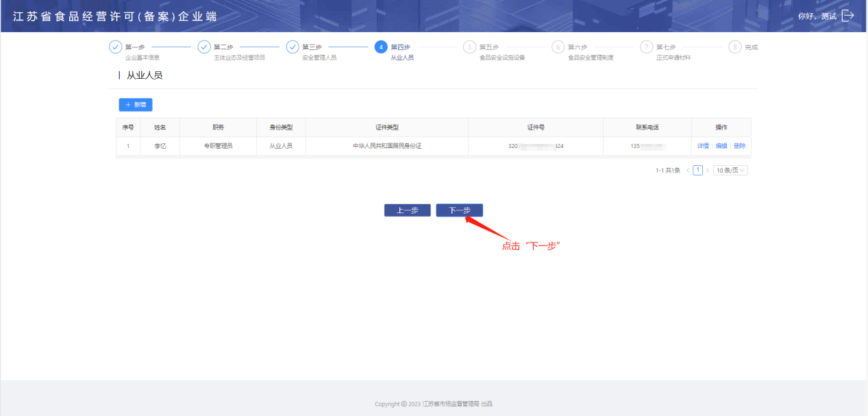The width and height of the screenshot is (868, 416).
Task: Select page 1 in pagination
Action: 697,170
